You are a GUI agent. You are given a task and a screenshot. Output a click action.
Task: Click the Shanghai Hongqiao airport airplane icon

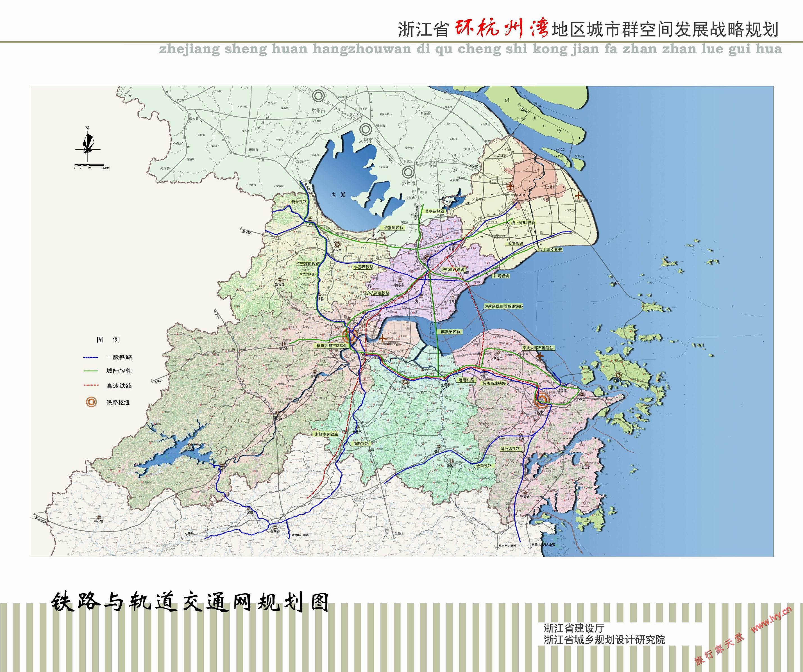511,187
